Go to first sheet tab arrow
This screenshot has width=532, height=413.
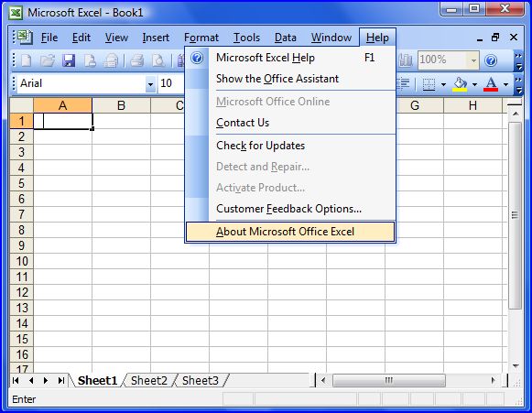click(x=16, y=380)
